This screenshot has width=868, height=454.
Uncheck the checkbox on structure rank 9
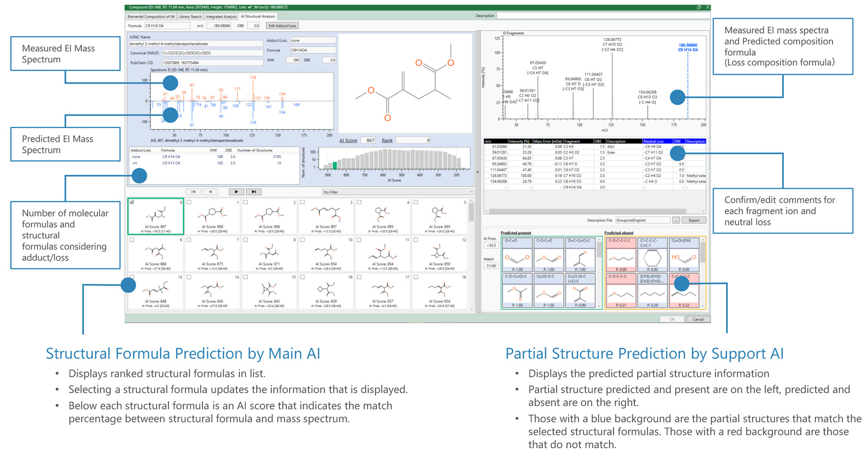click(132, 202)
